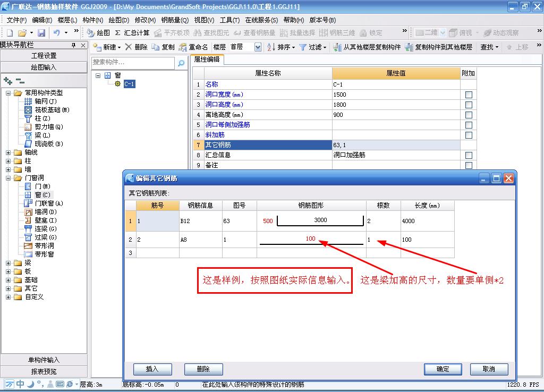Click the 重命名 icon

(x=183, y=47)
